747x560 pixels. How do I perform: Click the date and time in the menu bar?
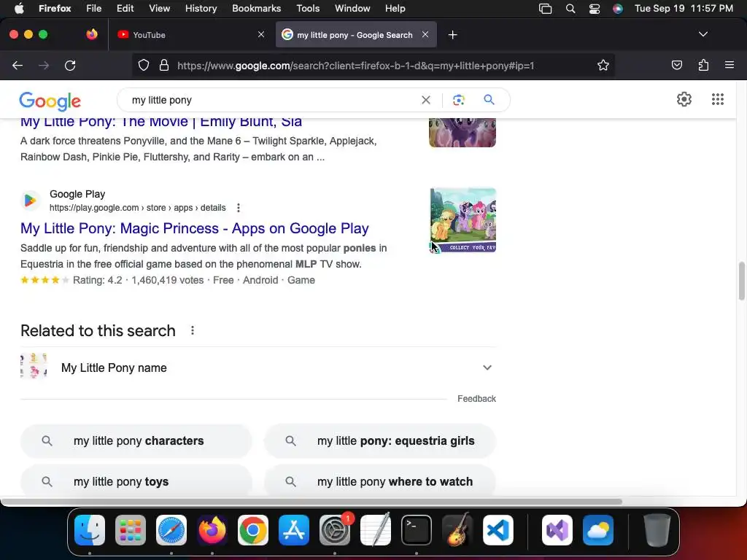coord(684,9)
